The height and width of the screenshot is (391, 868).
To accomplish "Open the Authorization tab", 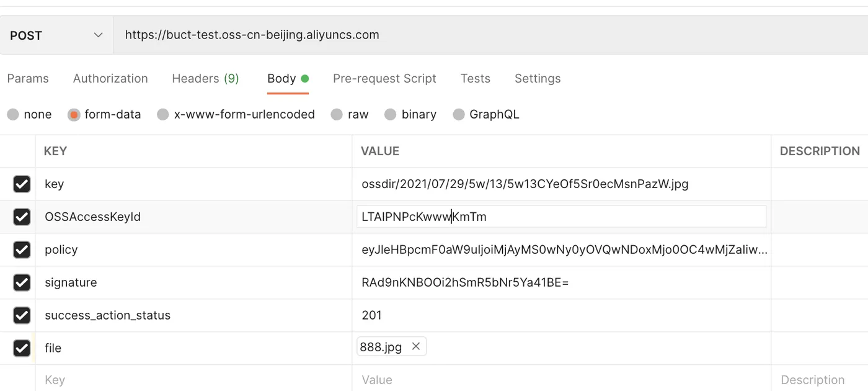I will pyautogui.click(x=110, y=79).
